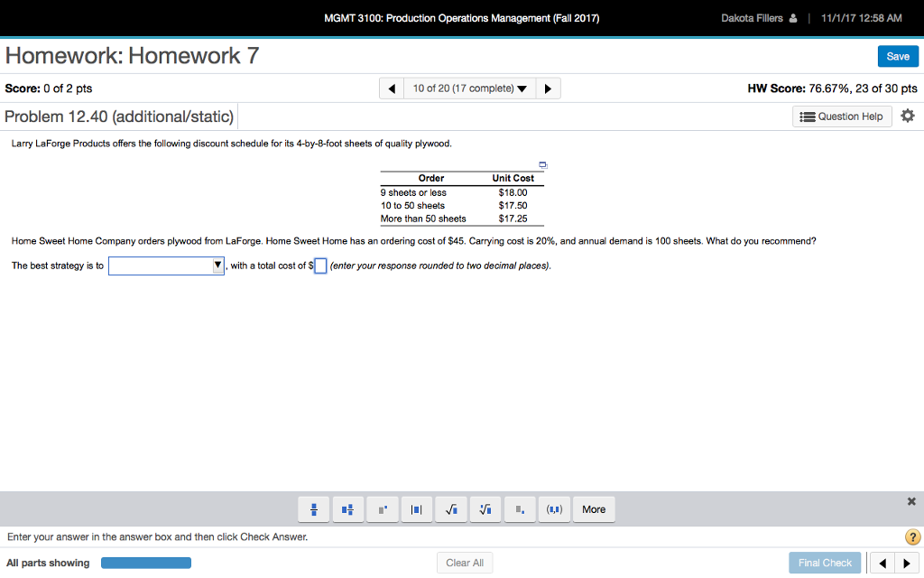Open the Question Help menu

tap(841, 116)
